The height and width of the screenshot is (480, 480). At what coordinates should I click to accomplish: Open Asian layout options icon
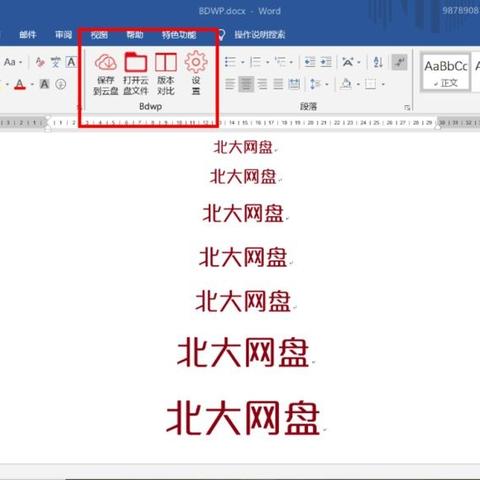(348, 62)
